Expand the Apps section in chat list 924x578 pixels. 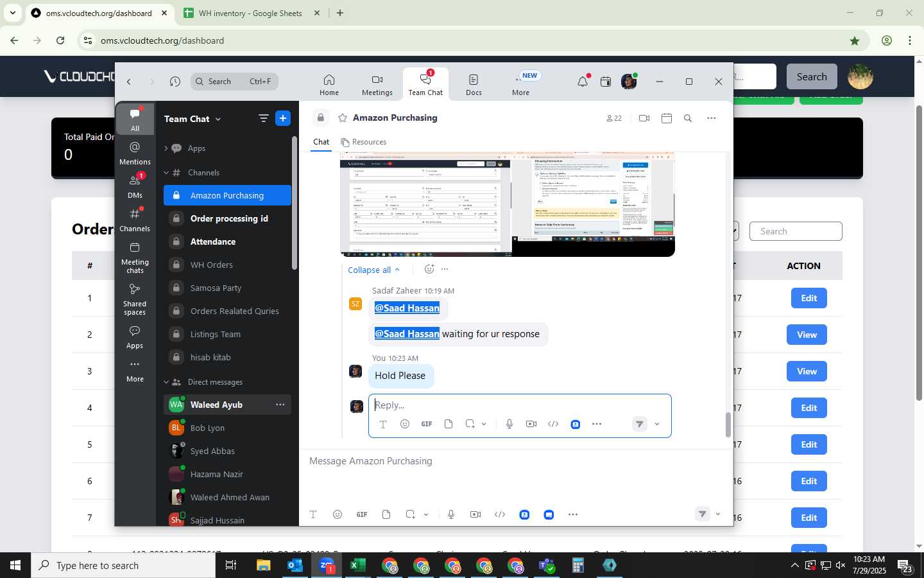click(x=166, y=148)
